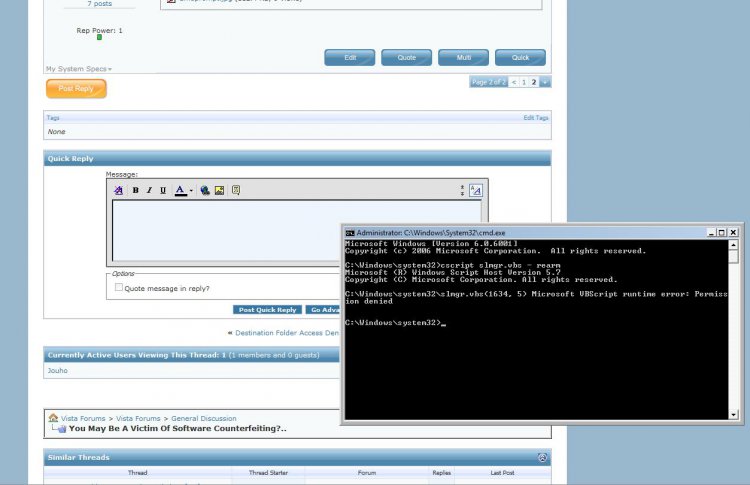Click the '7 posts' text
This screenshot has width=750, height=485.
coord(99,3)
